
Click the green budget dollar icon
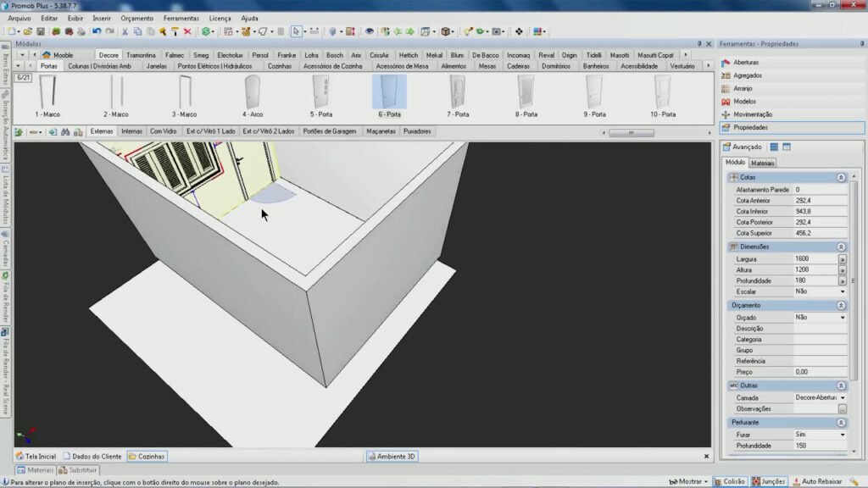tap(205, 31)
